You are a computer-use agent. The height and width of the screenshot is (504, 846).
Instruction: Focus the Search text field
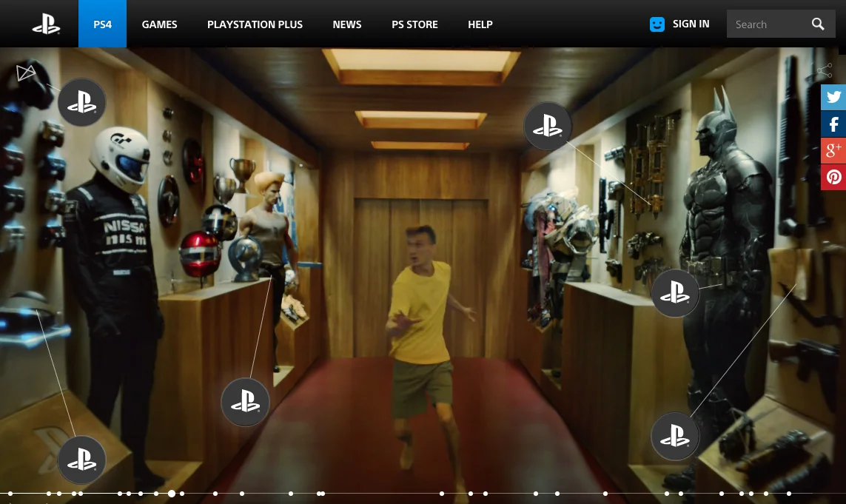pos(768,24)
